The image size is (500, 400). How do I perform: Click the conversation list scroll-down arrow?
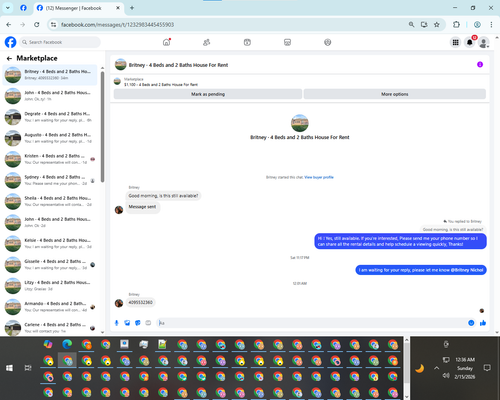click(x=102, y=332)
